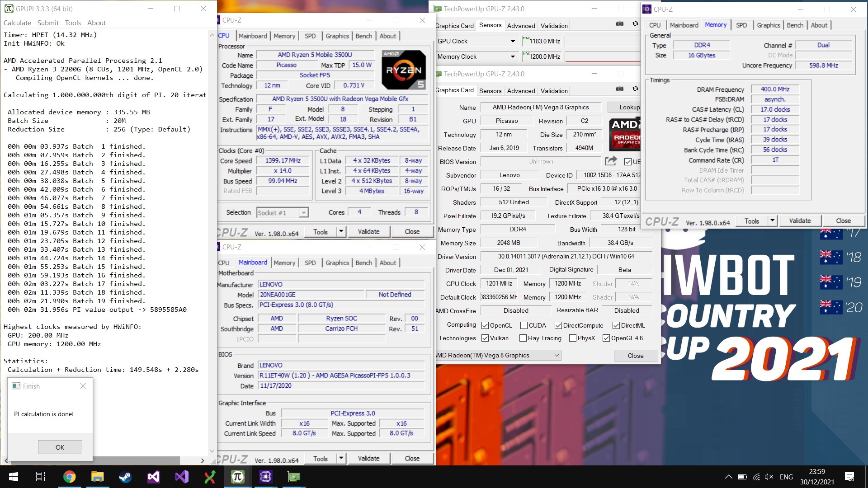Image resolution: width=868 pixels, height=488 pixels.
Task: Open Tools dropdown arrow in CPU-Z Memory window
Action: click(x=773, y=221)
